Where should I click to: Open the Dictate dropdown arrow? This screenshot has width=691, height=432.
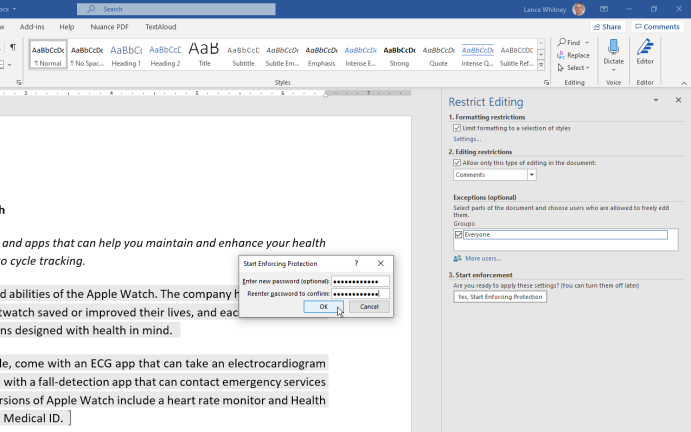613,70
